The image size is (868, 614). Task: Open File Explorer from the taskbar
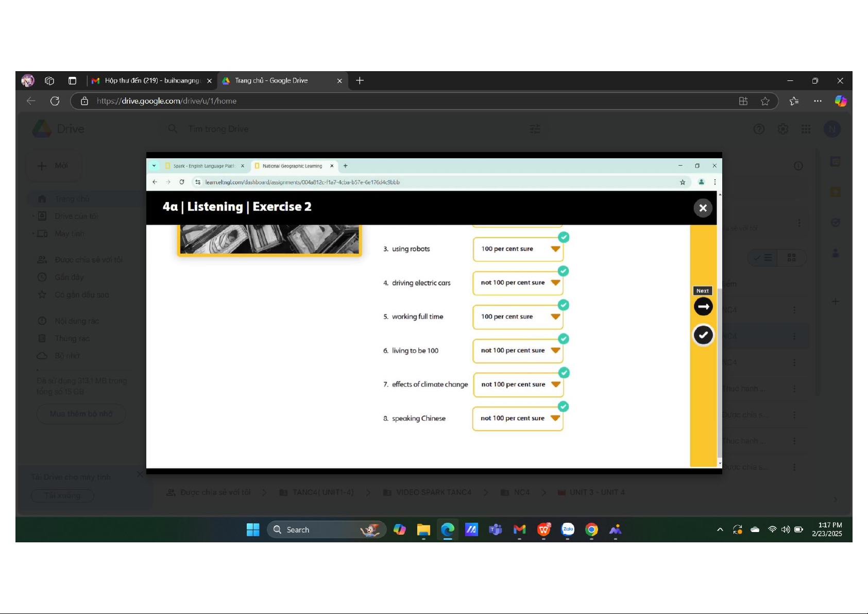[x=423, y=529]
